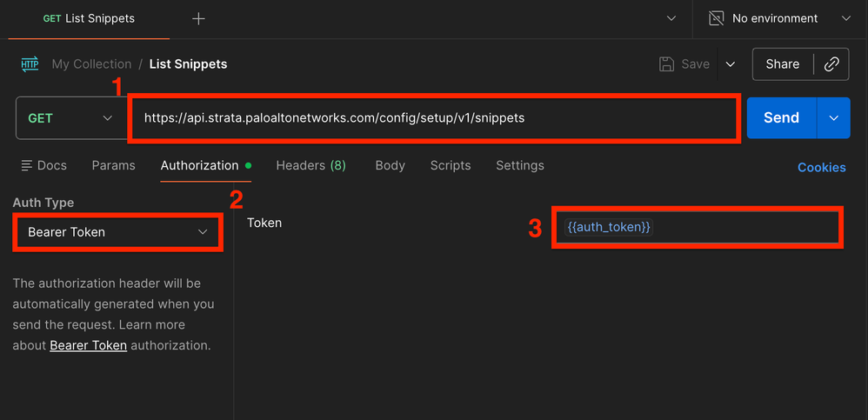Open the Send options arrow
The width and height of the screenshot is (868, 420).
(x=834, y=118)
